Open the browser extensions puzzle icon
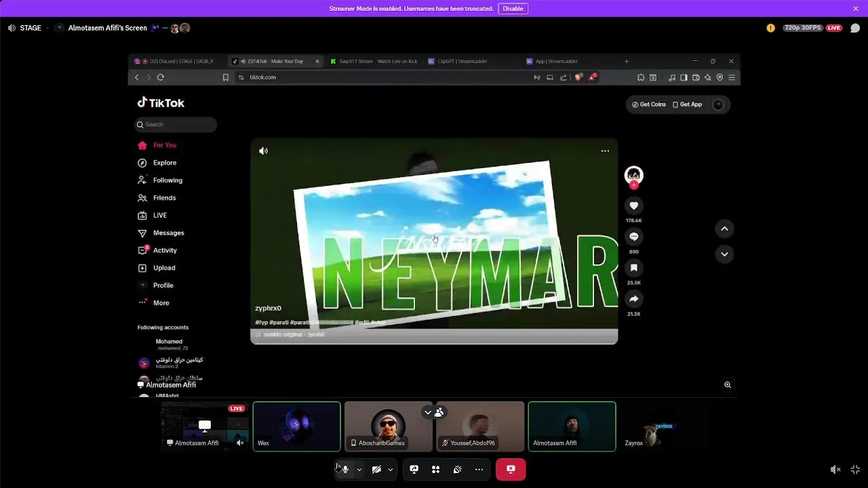The height and width of the screenshot is (488, 868). coord(641,77)
